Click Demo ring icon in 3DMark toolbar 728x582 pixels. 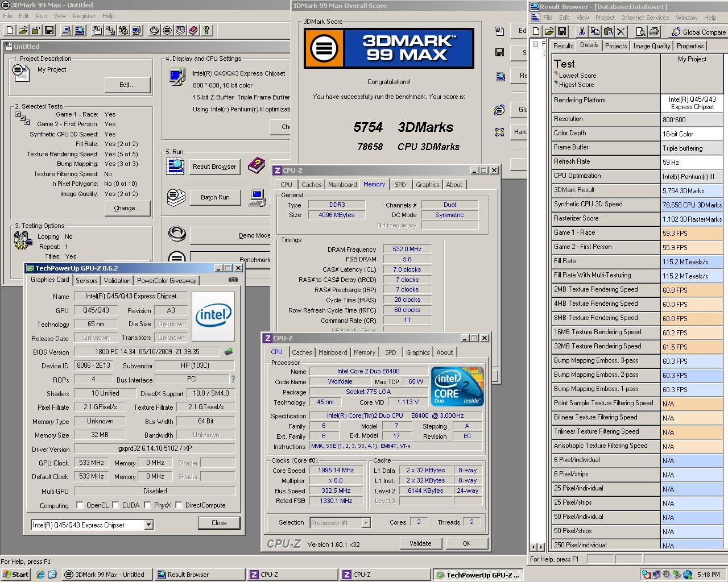[154, 30]
